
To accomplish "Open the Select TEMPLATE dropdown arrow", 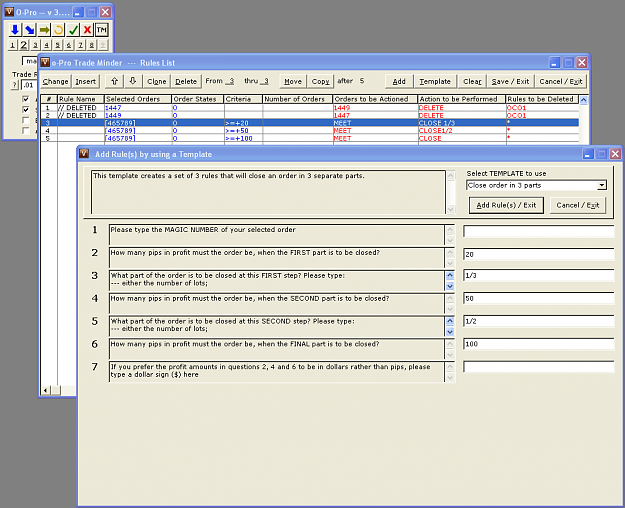I will [601, 185].
